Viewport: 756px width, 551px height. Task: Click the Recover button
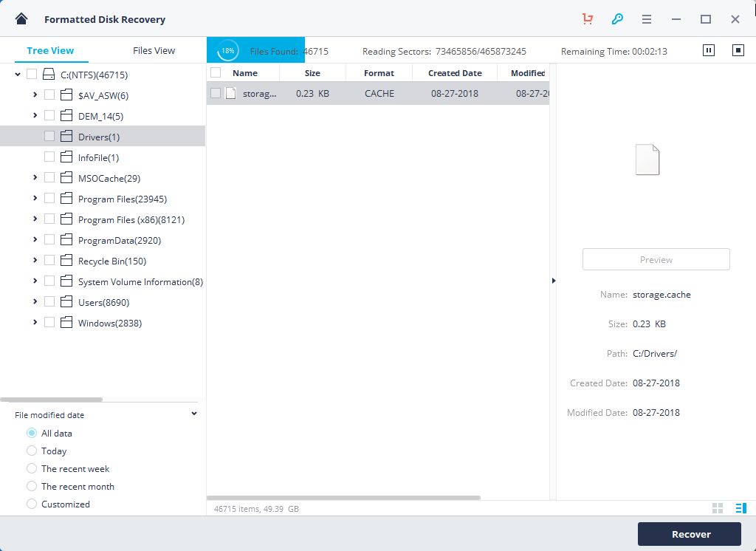tap(689, 534)
